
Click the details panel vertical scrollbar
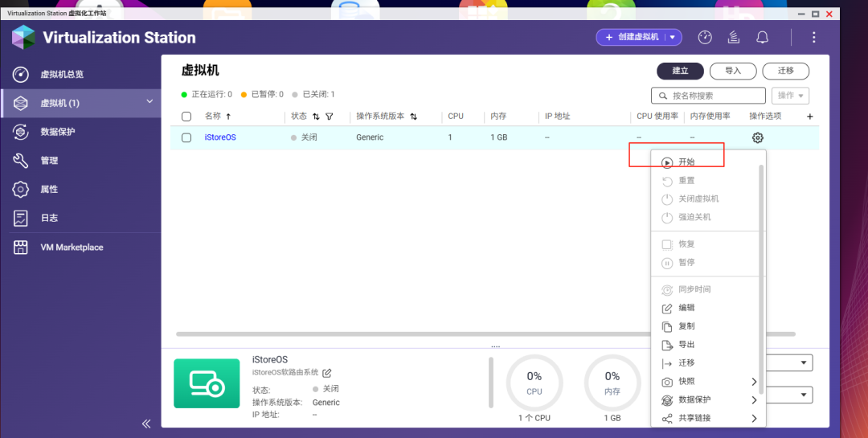tap(491, 383)
